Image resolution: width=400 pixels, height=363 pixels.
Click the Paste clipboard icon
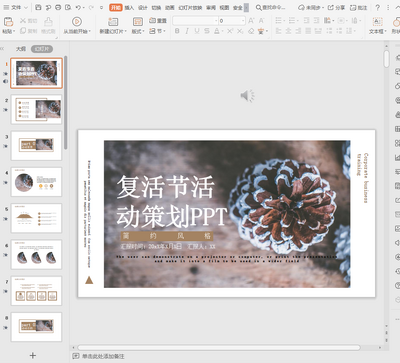pyautogui.click(x=8, y=22)
